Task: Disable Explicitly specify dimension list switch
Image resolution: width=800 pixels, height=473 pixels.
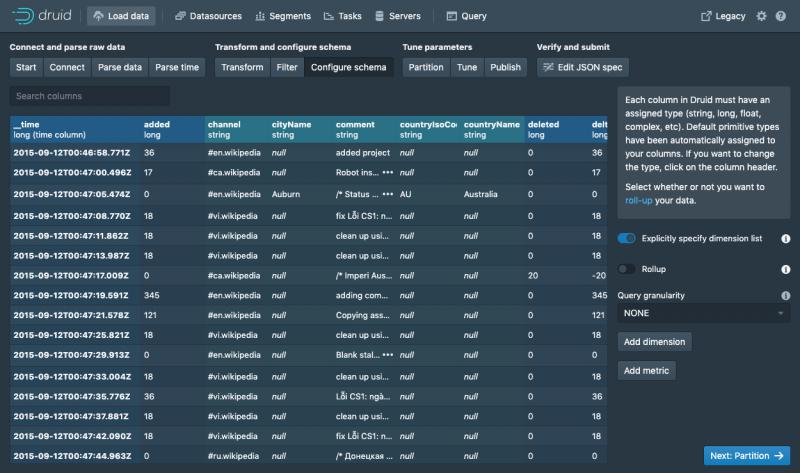Action: 627,239
